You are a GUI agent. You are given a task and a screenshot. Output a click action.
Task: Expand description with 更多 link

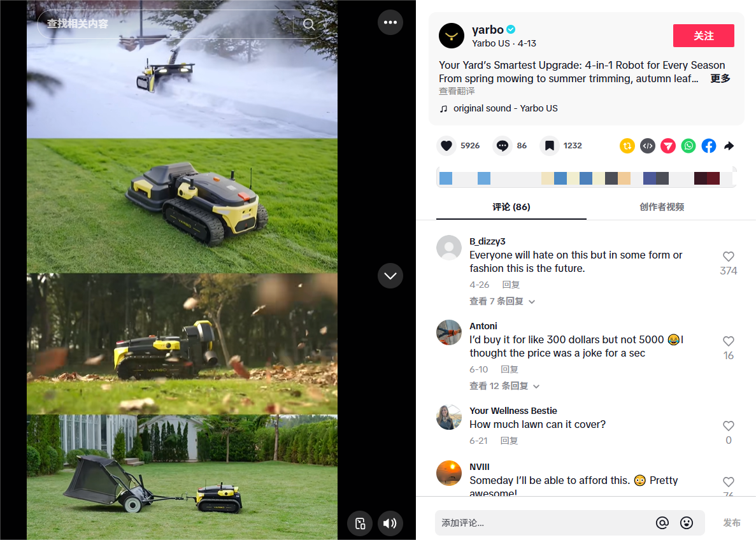pos(720,78)
